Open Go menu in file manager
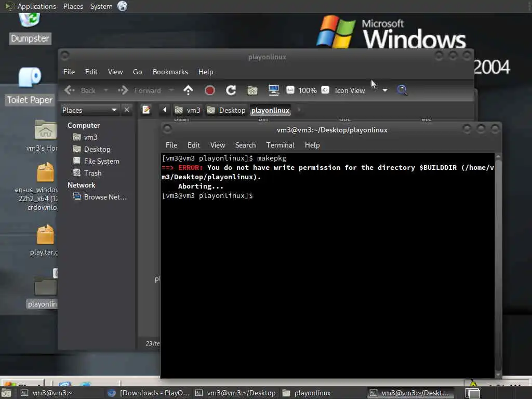Screen dimensions: 532x399 (137, 72)
